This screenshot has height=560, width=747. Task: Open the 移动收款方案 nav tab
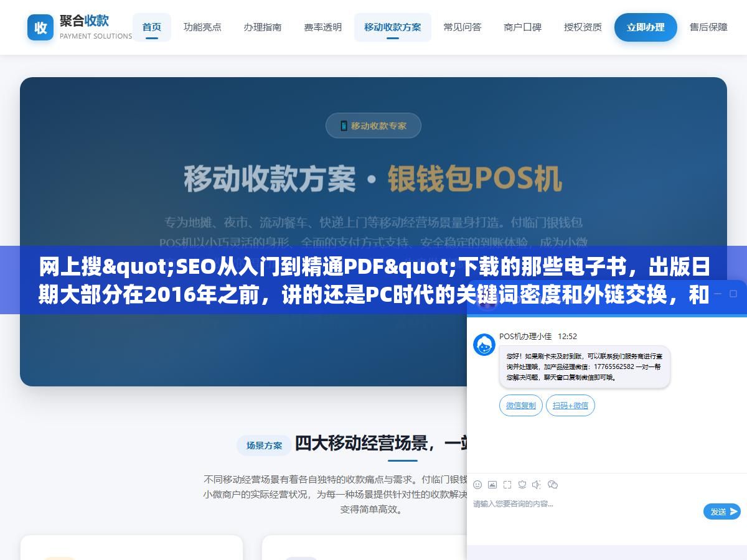[393, 27]
